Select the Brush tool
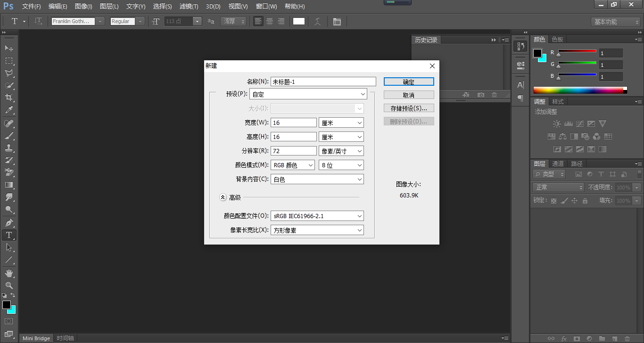Viewport: 644px width, 343px height. click(x=8, y=136)
